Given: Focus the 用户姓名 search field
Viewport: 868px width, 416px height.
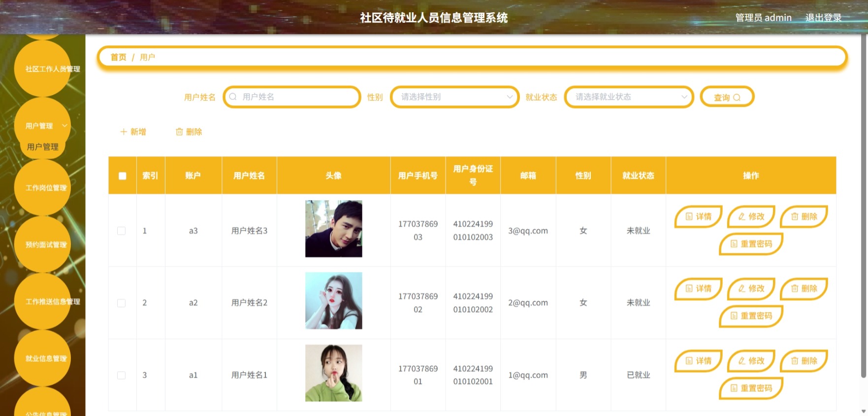Looking at the screenshot, I should [x=292, y=97].
